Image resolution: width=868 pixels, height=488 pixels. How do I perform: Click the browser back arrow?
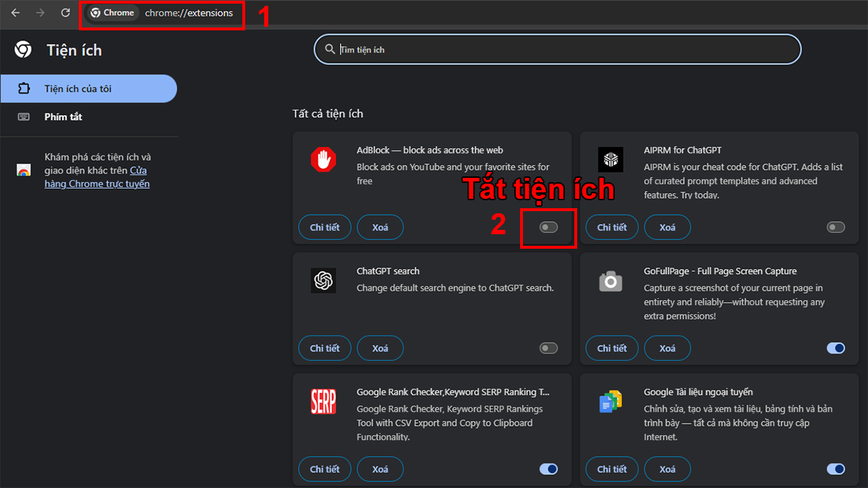(x=15, y=13)
